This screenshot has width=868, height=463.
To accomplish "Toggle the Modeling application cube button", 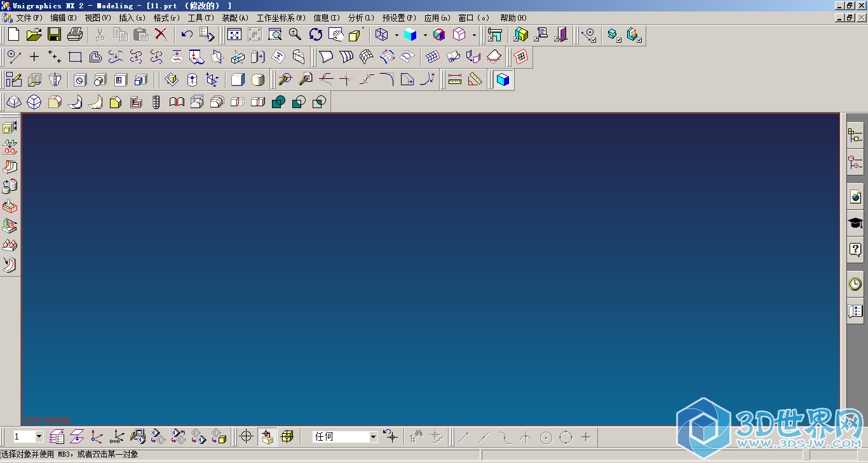I will 503,79.
